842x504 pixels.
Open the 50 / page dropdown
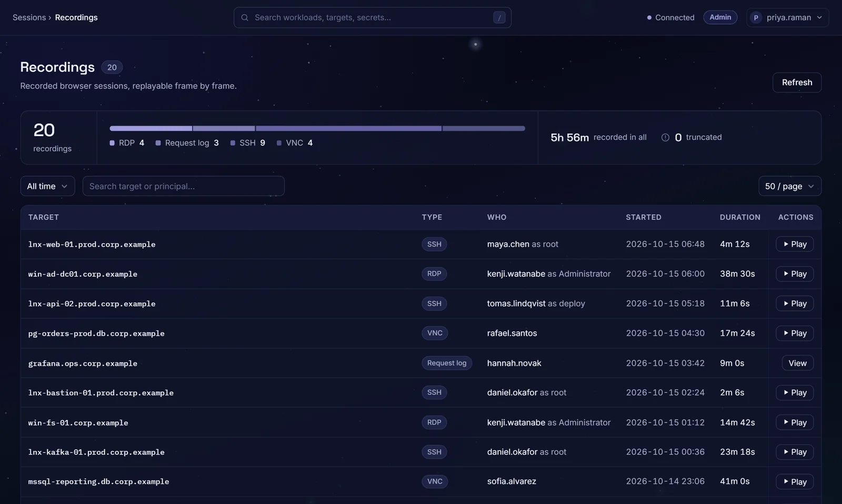pyautogui.click(x=790, y=186)
